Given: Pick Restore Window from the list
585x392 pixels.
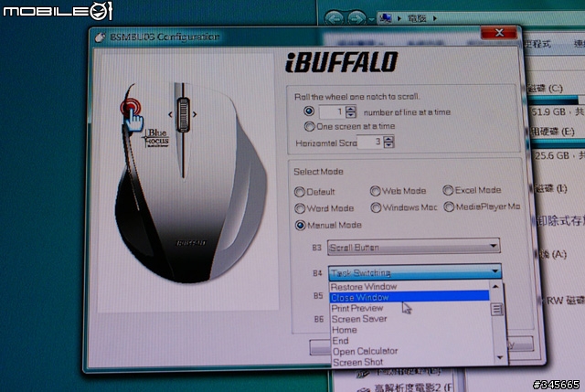Looking at the screenshot, I should point(409,287).
